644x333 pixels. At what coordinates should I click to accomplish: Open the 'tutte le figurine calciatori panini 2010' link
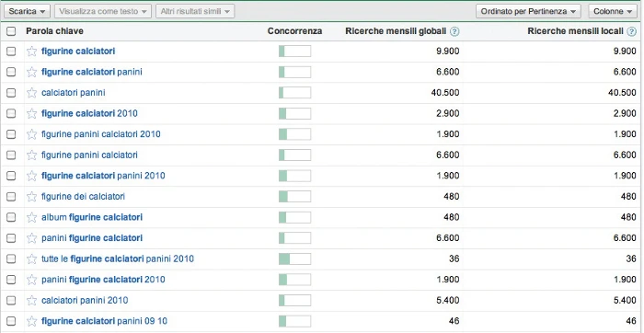pyautogui.click(x=118, y=259)
